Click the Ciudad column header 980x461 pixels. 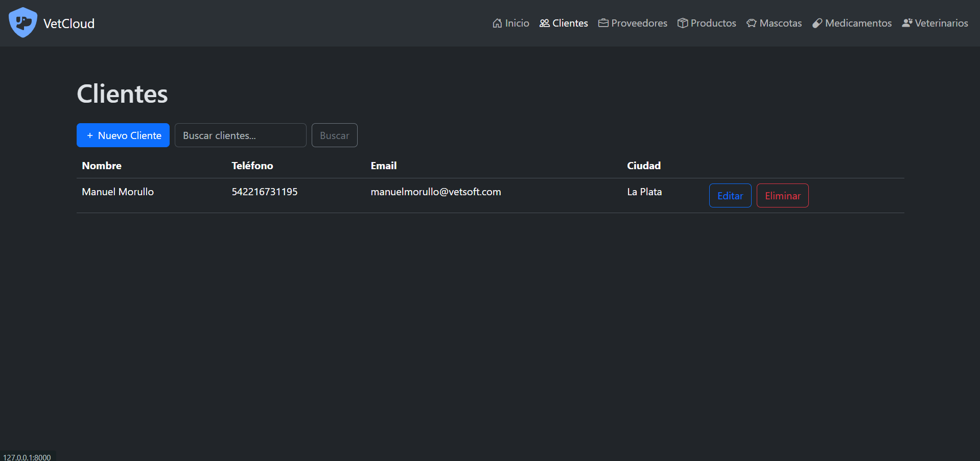[643, 166]
